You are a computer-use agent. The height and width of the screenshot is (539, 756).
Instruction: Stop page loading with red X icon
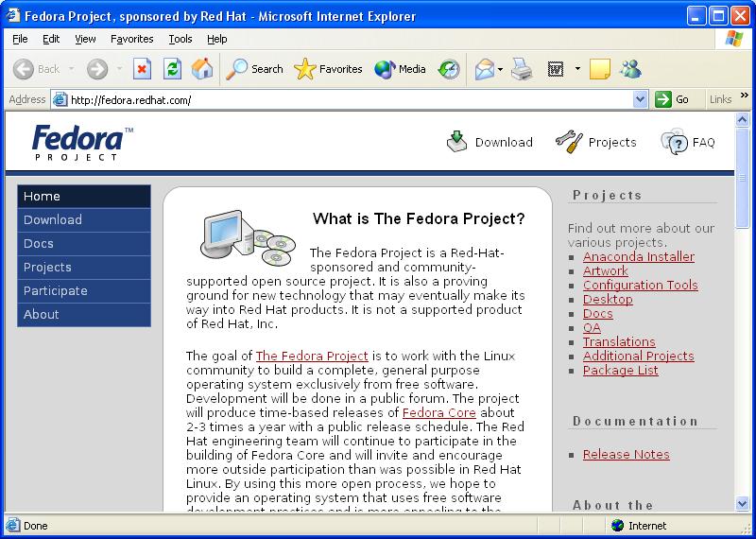[x=142, y=69]
